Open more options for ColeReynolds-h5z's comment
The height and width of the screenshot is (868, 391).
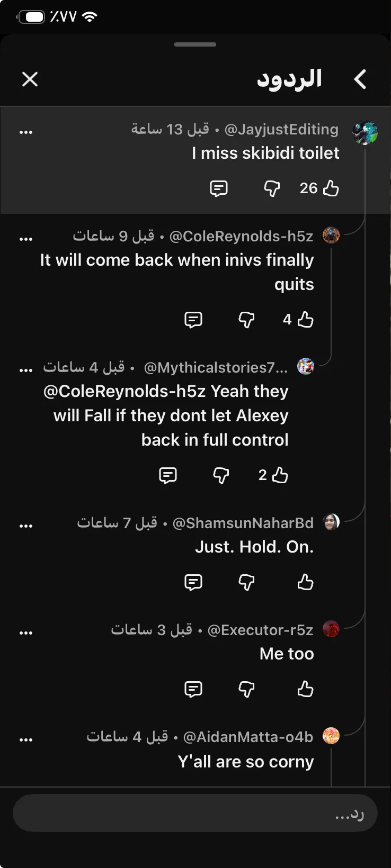(x=26, y=239)
